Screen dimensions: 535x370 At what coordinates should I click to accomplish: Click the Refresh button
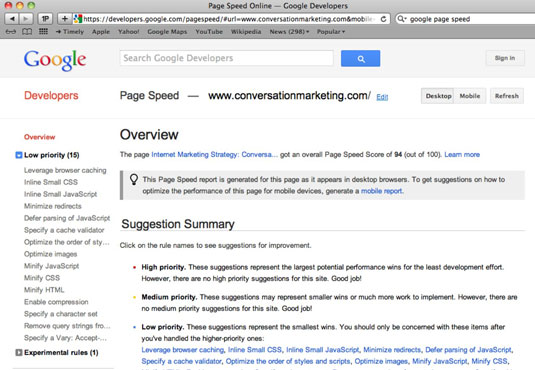507,96
